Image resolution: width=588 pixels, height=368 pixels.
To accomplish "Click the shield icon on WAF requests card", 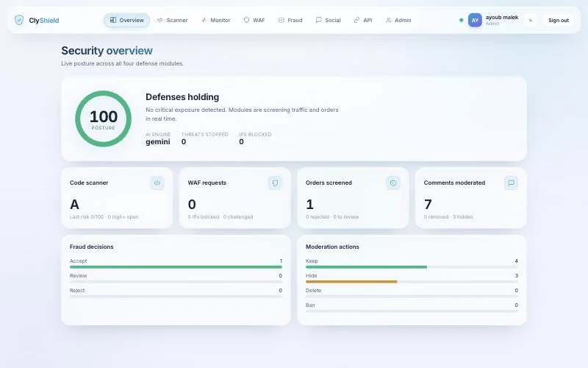I will pos(275,183).
